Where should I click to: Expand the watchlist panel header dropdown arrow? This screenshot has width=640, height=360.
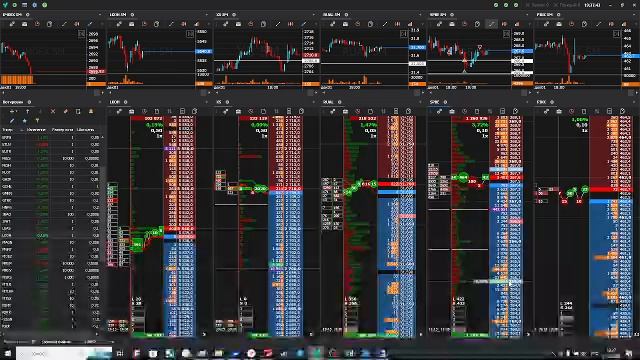pos(100,102)
